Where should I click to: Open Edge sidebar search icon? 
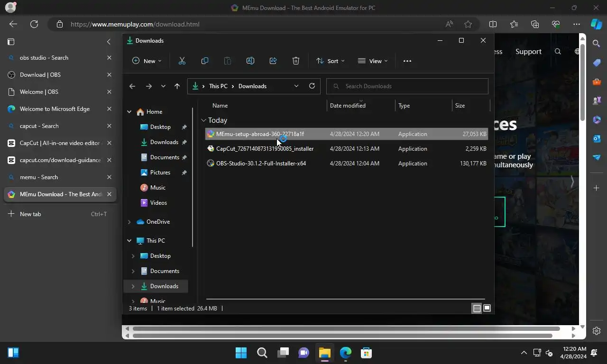click(x=597, y=44)
